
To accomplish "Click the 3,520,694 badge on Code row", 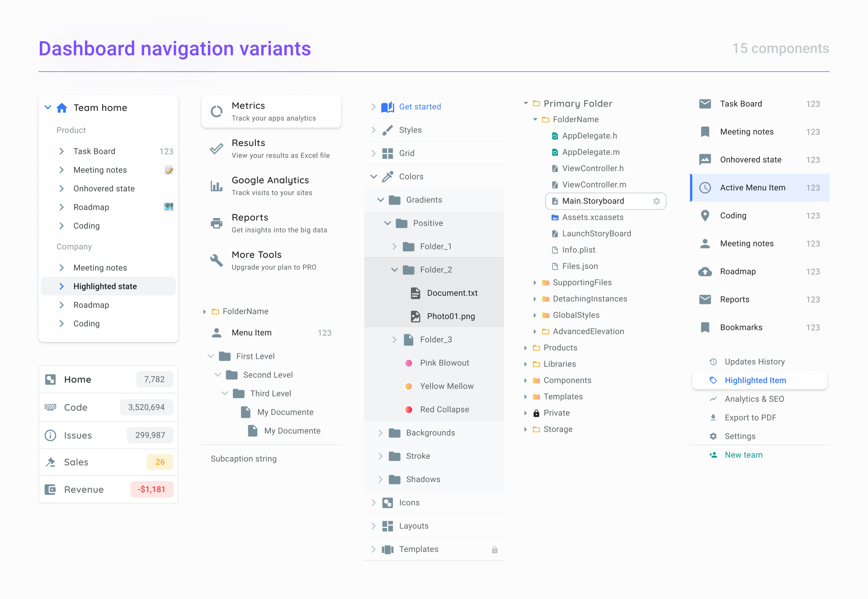I will tap(146, 407).
